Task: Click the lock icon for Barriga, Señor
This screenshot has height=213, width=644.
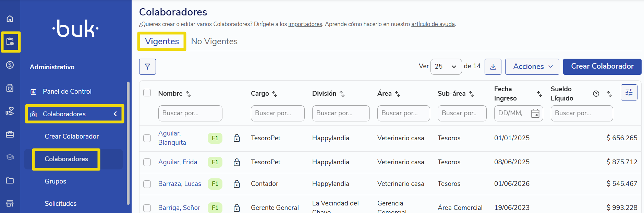Action: click(x=236, y=208)
